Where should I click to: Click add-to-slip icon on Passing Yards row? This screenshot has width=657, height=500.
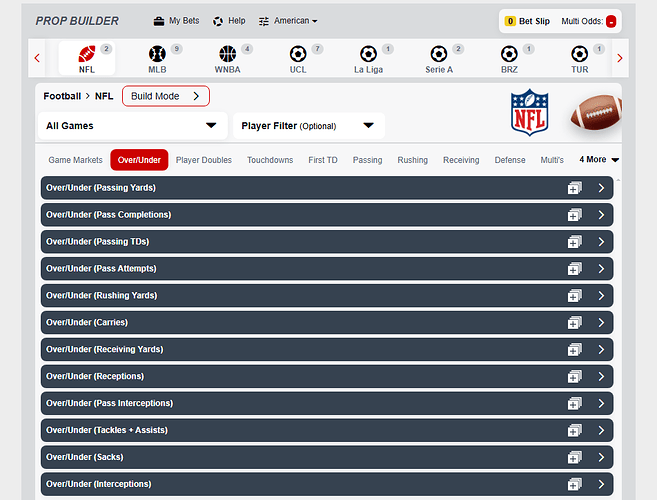coord(574,188)
